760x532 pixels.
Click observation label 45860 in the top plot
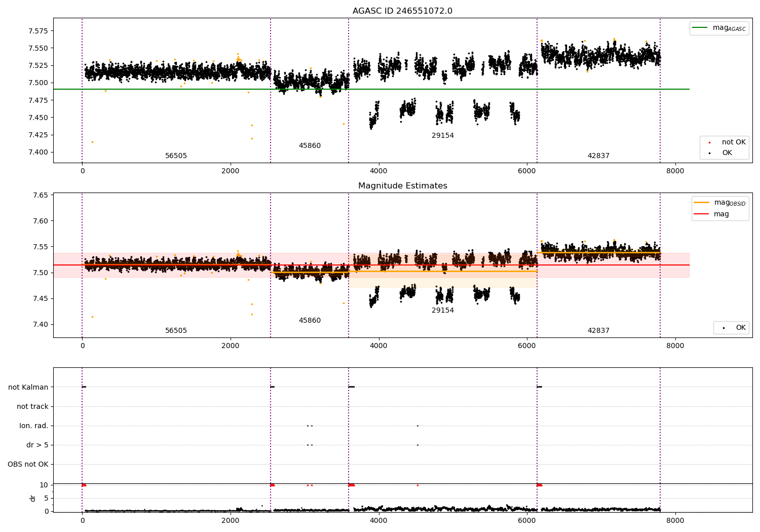pyautogui.click(x=310, y=146)
